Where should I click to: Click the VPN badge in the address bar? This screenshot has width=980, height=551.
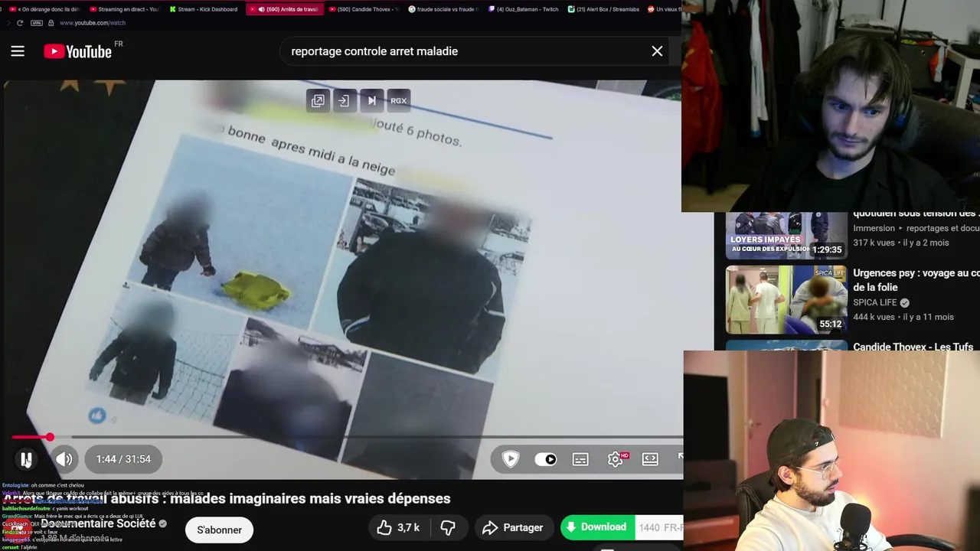tap(36, 23)
